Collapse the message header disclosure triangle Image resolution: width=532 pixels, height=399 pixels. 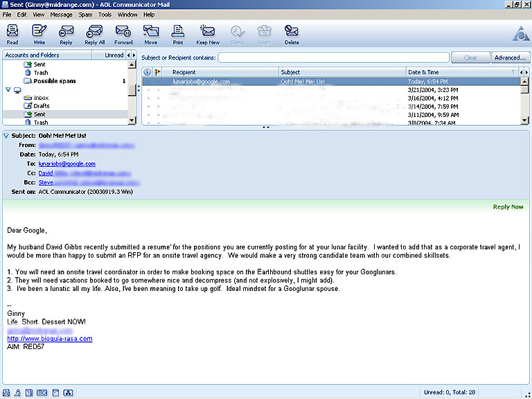point(6,136)
